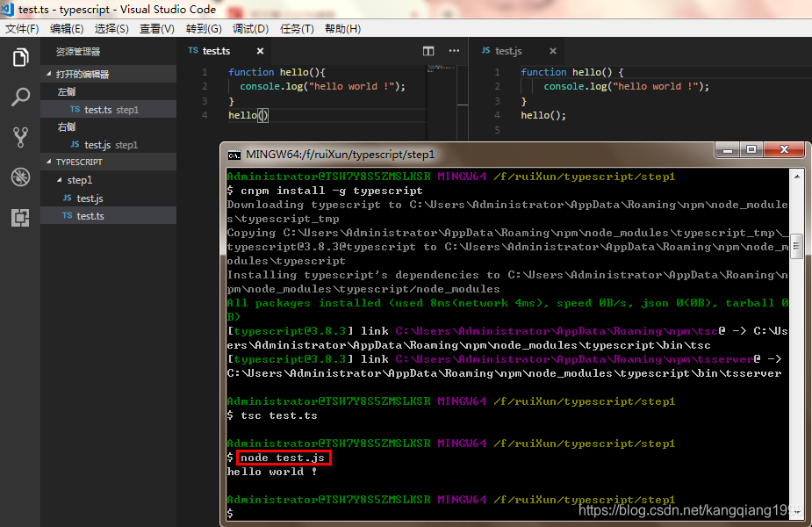Minimize the MINGW64 terminal window
Viewport: 812px width, 527px height.
coord(728,150)
